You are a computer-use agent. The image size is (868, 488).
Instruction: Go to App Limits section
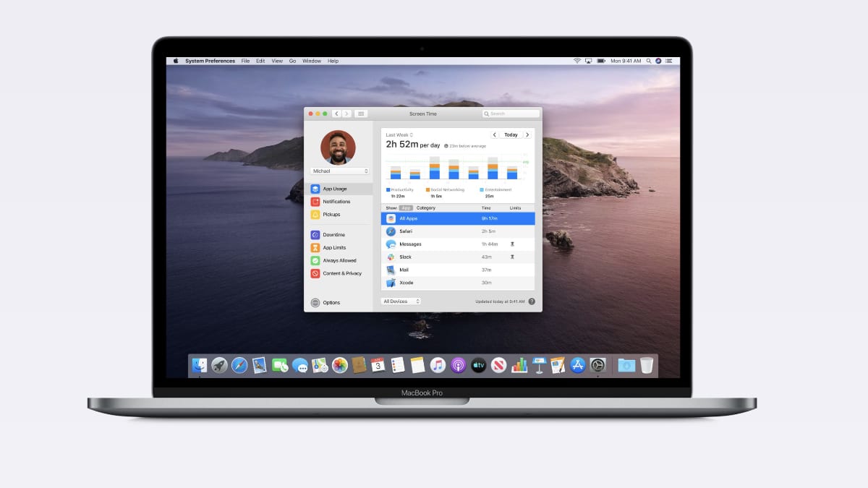tap(333, 248)
